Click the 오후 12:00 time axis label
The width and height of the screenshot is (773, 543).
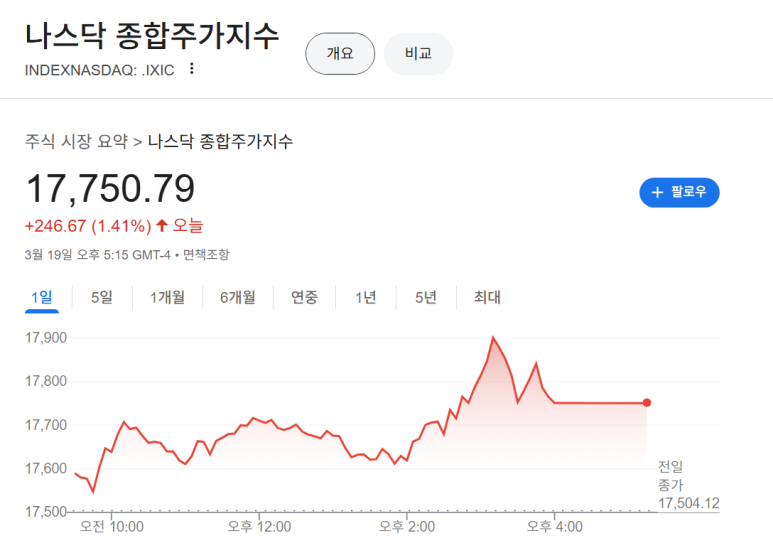coord(260,526)
